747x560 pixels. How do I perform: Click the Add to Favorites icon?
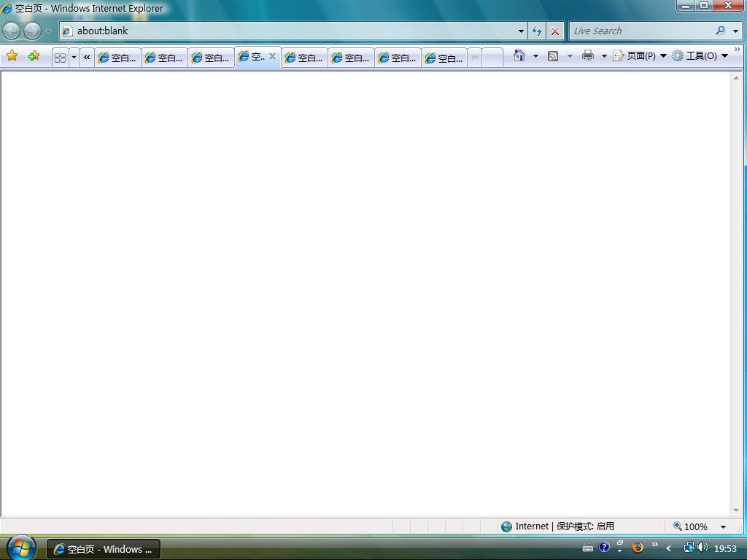pos(34,55)
